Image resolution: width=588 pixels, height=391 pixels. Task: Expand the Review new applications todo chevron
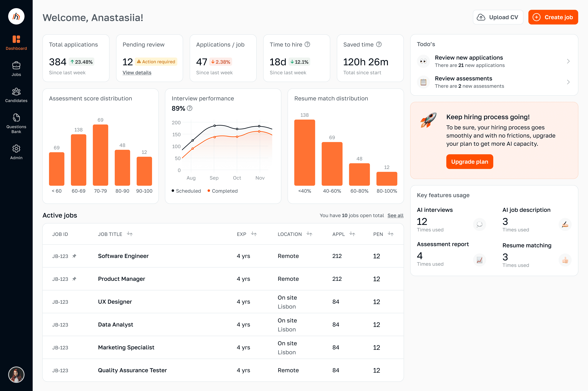tap(568, 61)
